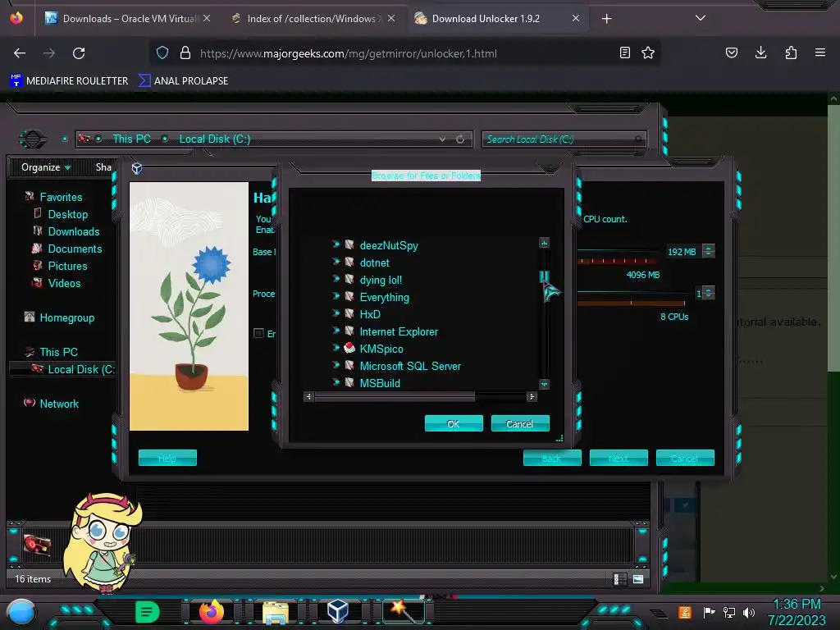This screenshot has width=840, height=630.
Task: Select Homegroup in Explorer sidebar
Action: [66, 317]
